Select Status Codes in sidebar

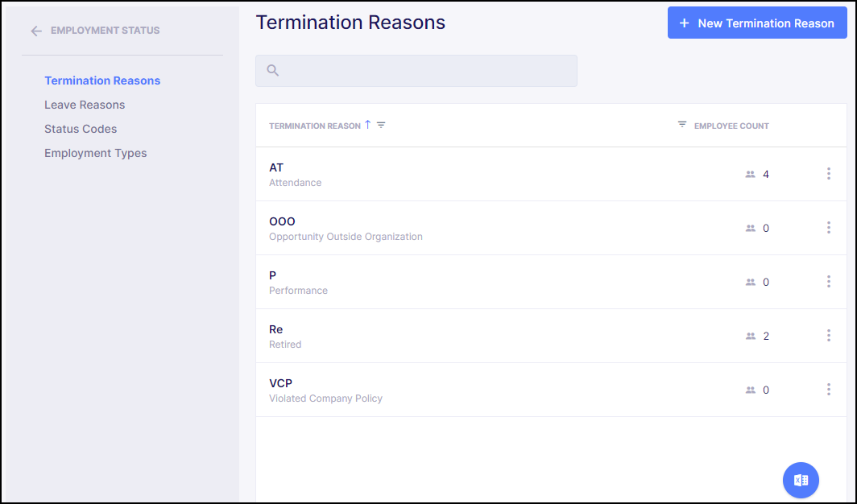[x=81, y=129]
